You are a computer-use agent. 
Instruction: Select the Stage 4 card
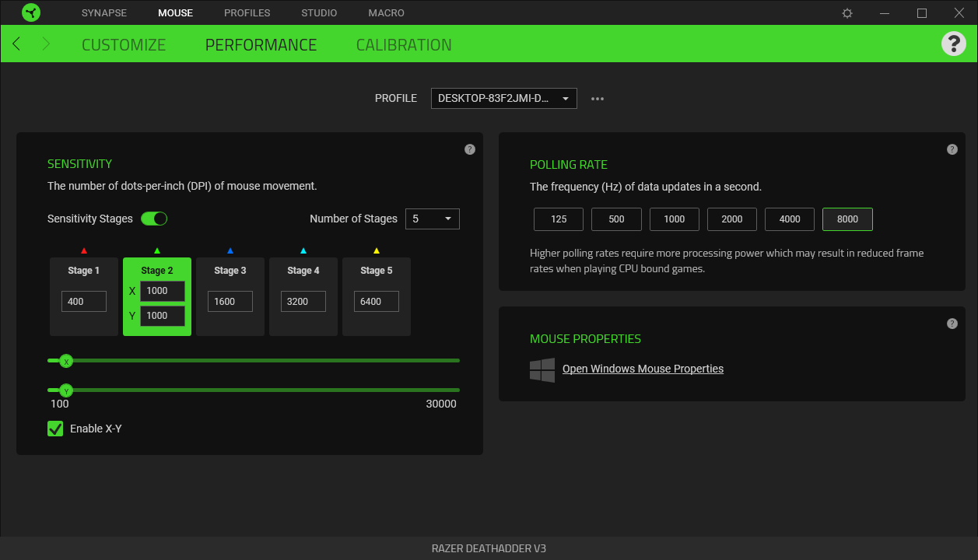click(x=303, y=296)
